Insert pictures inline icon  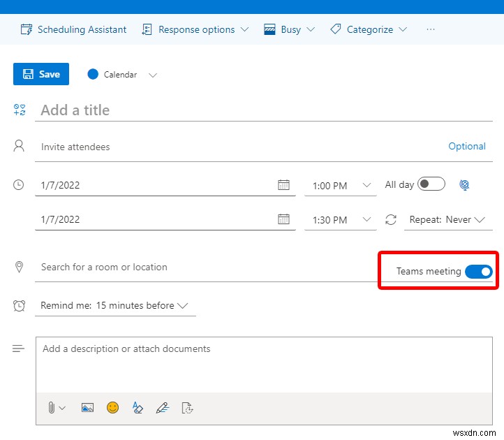point(87,408)
